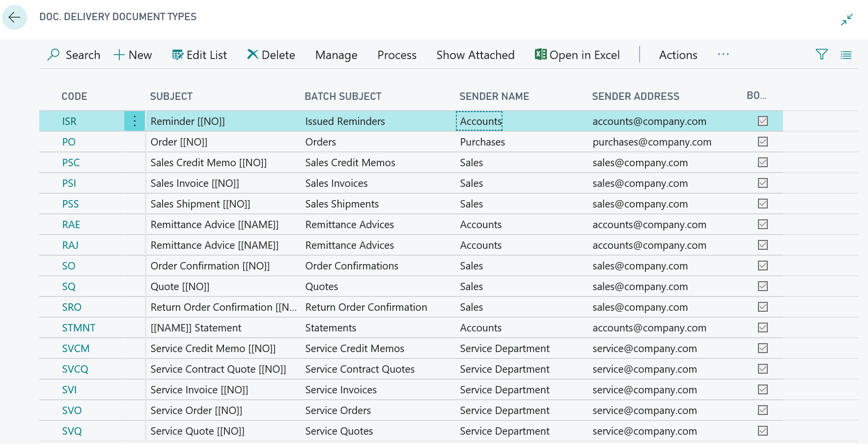Click the Delete X icon
Screen dimensions: 868x444
point(252,55)
